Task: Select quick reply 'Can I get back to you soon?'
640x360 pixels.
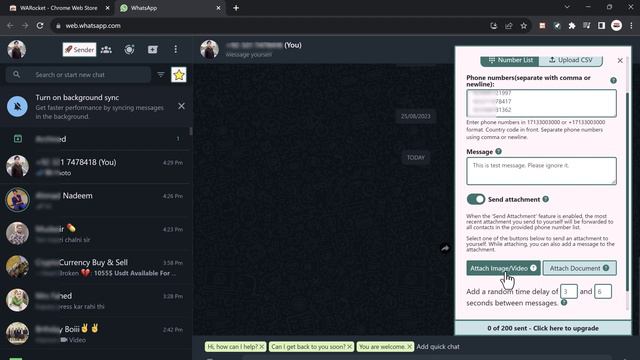Action: tap(308, 347)
